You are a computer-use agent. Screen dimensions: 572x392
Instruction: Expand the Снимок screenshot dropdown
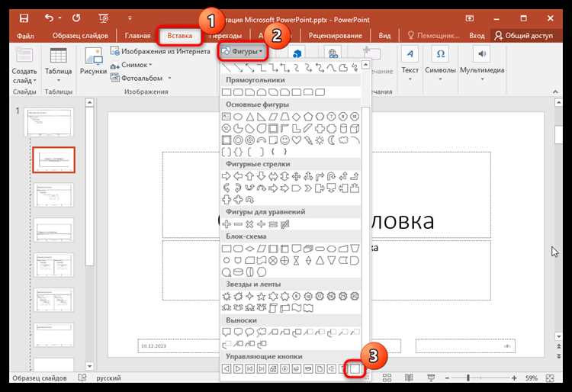point(150,65)
